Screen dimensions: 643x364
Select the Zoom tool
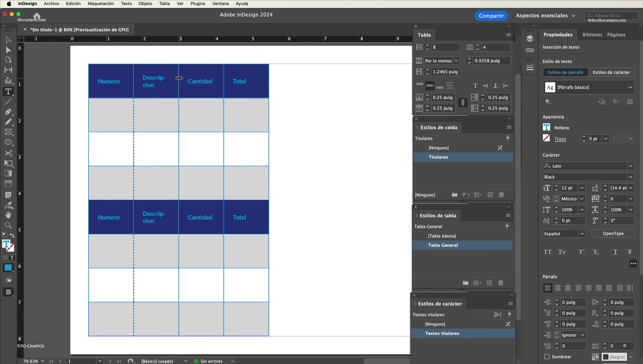[8, 225]
